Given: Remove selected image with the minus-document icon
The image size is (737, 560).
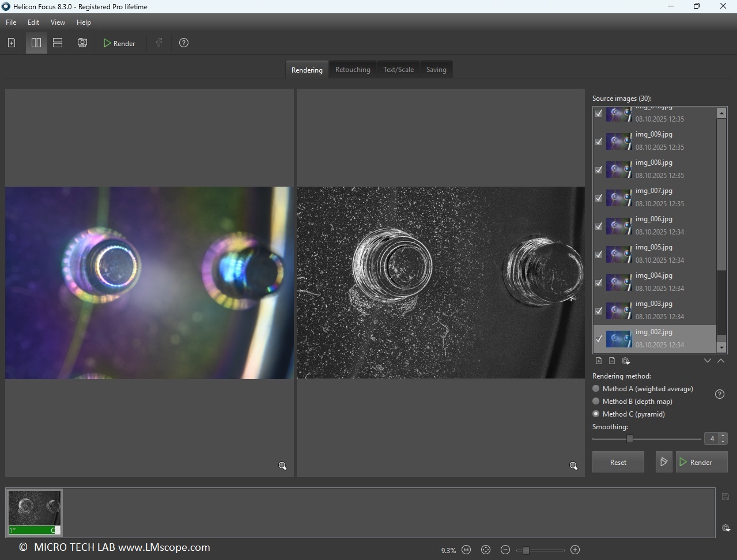Looking at the screenshot, I should click(612, 361).
